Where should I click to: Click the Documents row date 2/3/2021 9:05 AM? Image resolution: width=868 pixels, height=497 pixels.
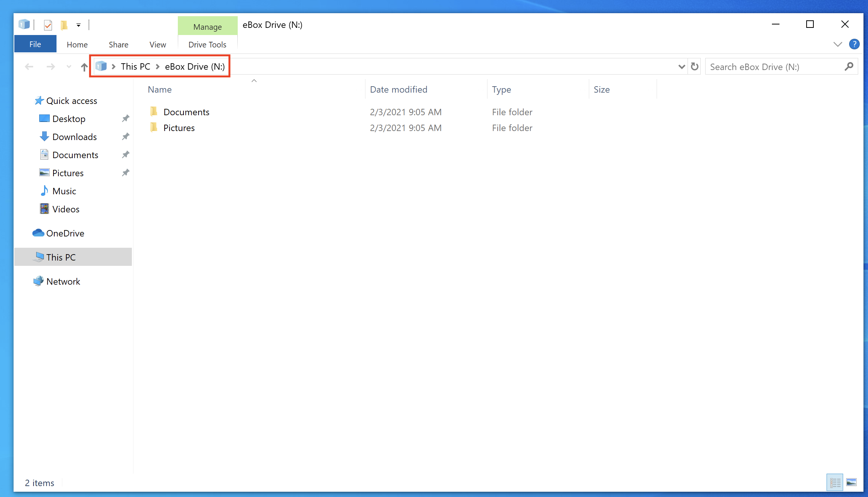click(406, 112)
